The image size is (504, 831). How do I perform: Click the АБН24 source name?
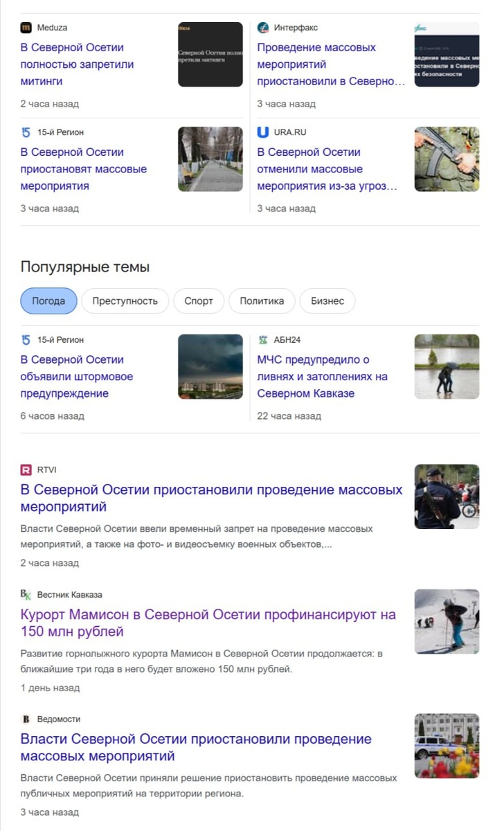point(287,339)
